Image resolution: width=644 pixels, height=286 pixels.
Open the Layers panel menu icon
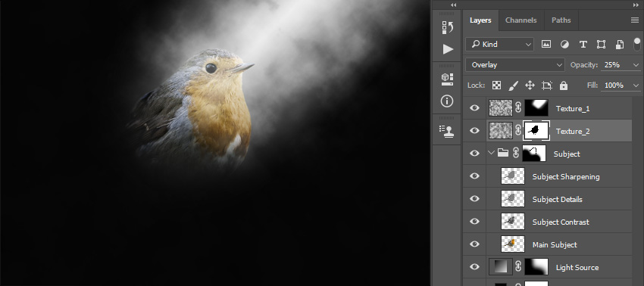point(635,20)
